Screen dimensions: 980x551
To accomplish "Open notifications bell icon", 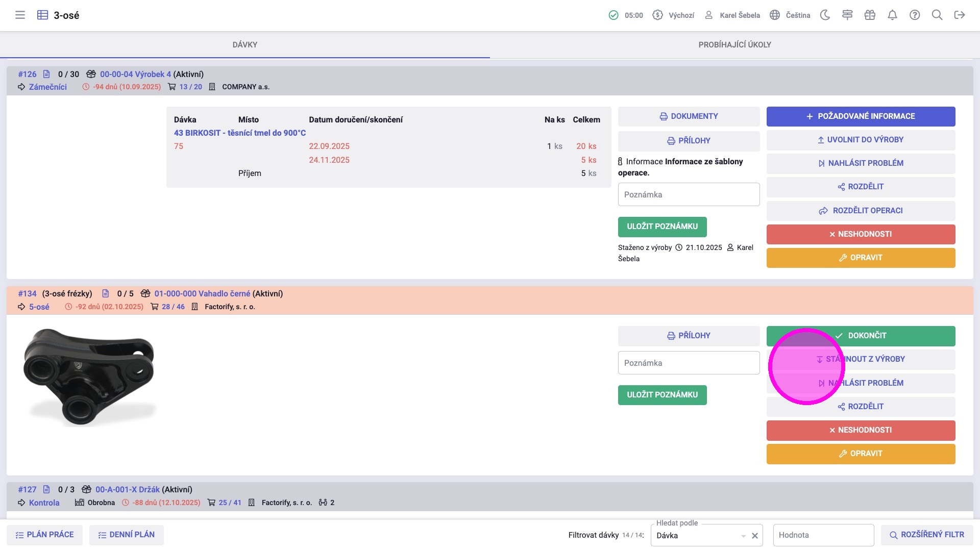I will click(x=892, y=15).
